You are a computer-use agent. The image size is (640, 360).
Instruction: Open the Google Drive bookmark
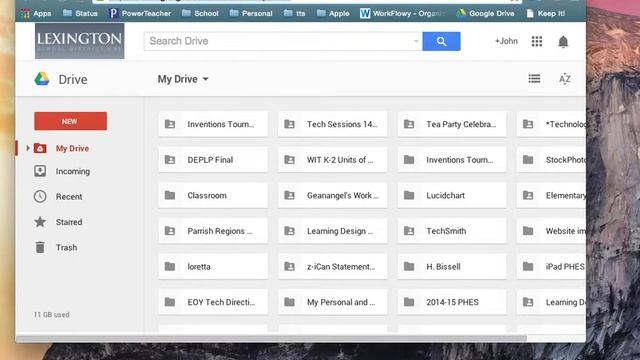(485, 13)
